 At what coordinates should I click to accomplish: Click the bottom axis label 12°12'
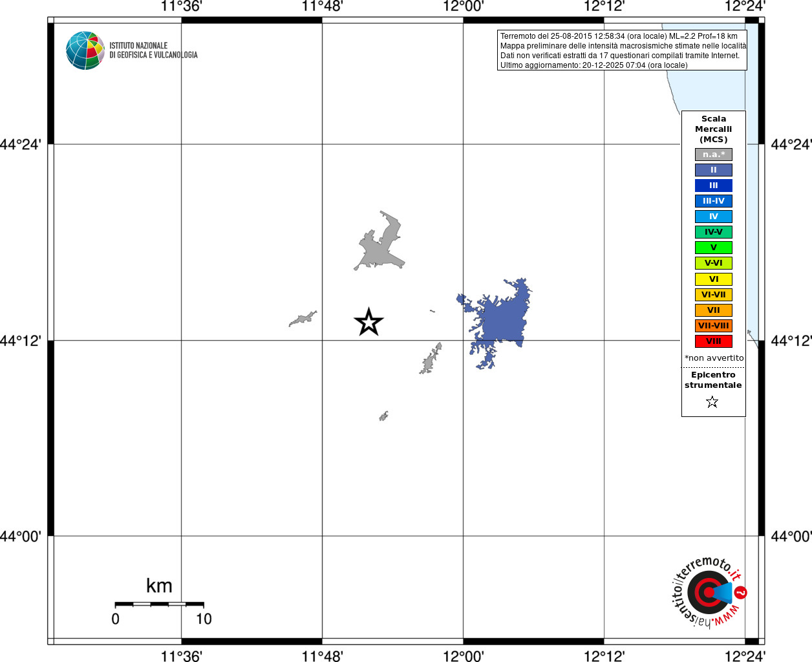click(x=604, y=656)
